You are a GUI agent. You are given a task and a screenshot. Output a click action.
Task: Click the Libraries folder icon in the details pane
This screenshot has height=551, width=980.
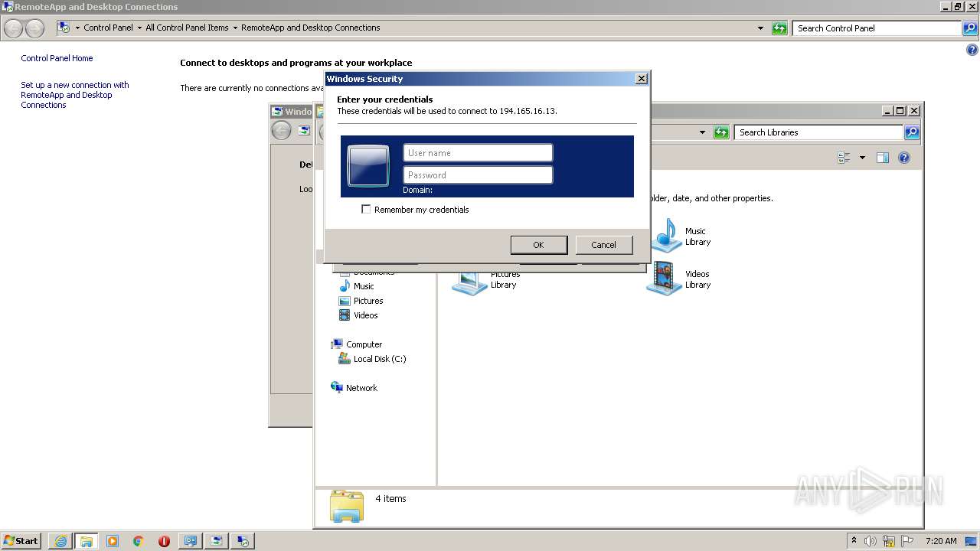(x=347, y=506)
